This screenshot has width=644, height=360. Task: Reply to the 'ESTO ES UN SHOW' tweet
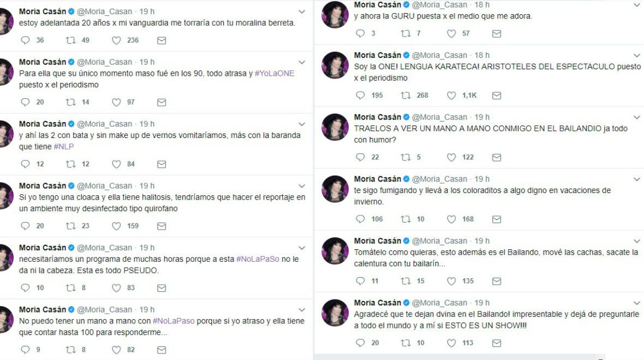click(x=360, y=343)
